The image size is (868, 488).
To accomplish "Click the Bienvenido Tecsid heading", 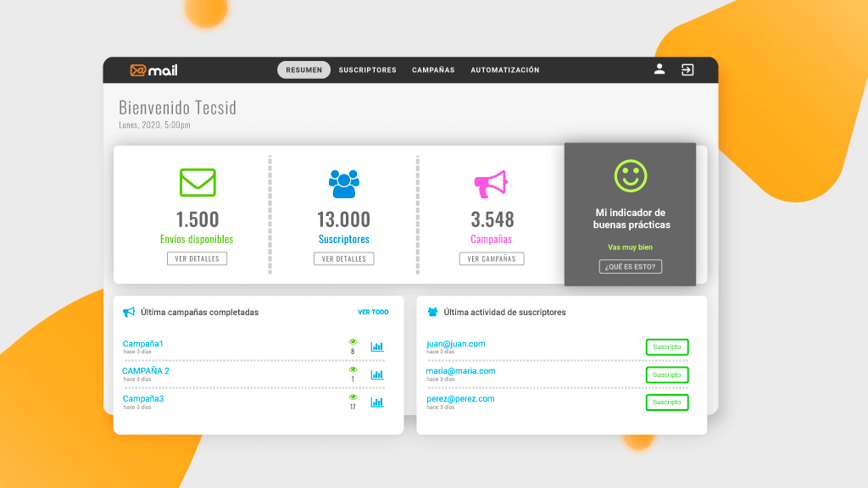I will pos(178,108).
